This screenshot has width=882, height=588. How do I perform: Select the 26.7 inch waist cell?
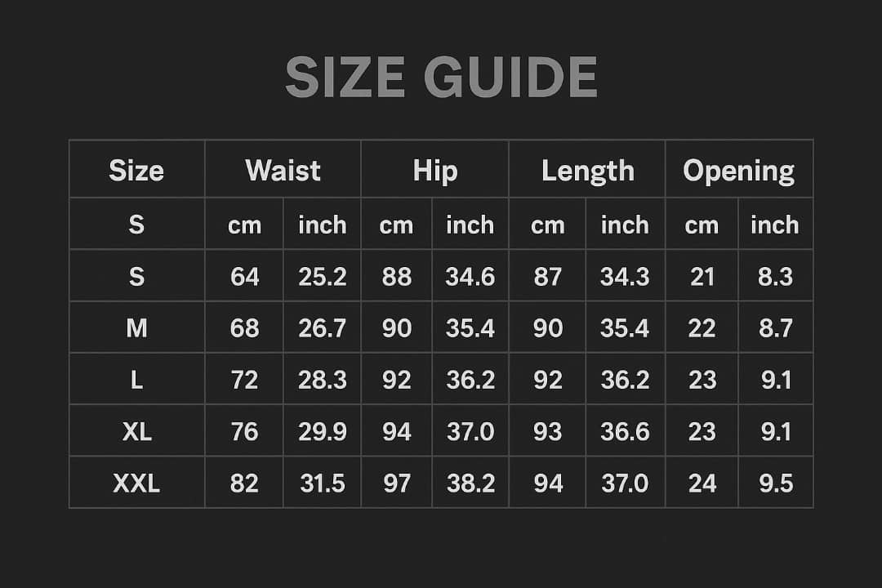(x=322, y=328)
